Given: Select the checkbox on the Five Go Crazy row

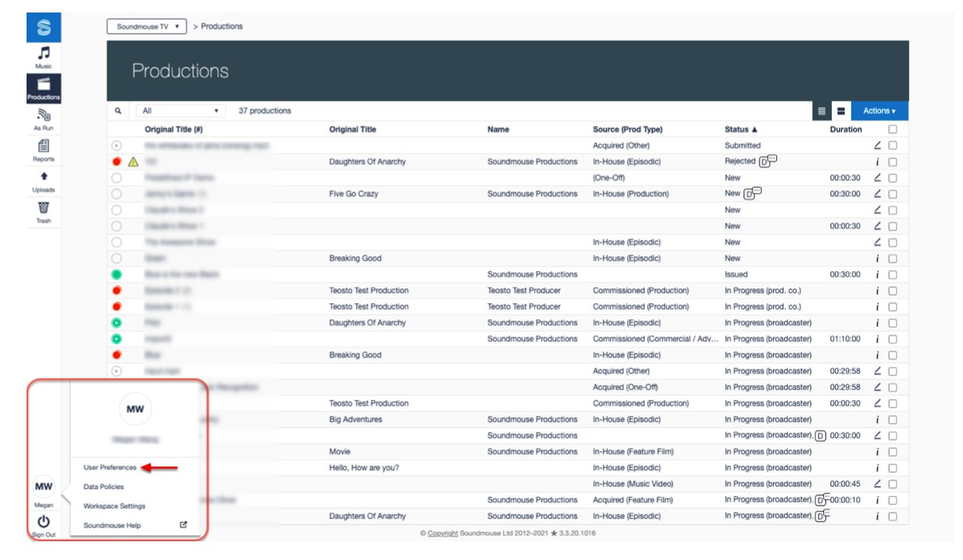Looking at the screenshot, I should pos(893,194).
